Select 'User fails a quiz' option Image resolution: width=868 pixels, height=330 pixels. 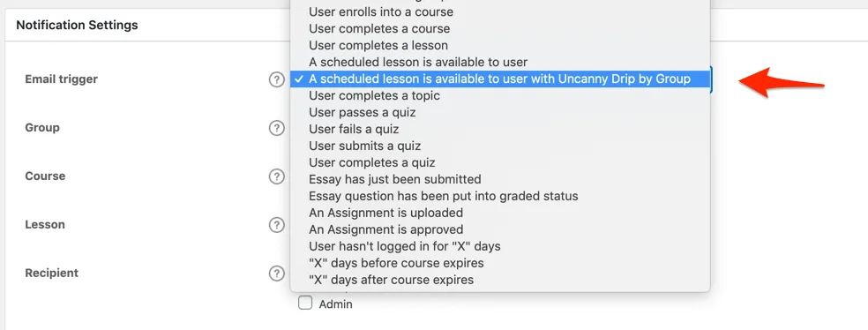[500, 129]
